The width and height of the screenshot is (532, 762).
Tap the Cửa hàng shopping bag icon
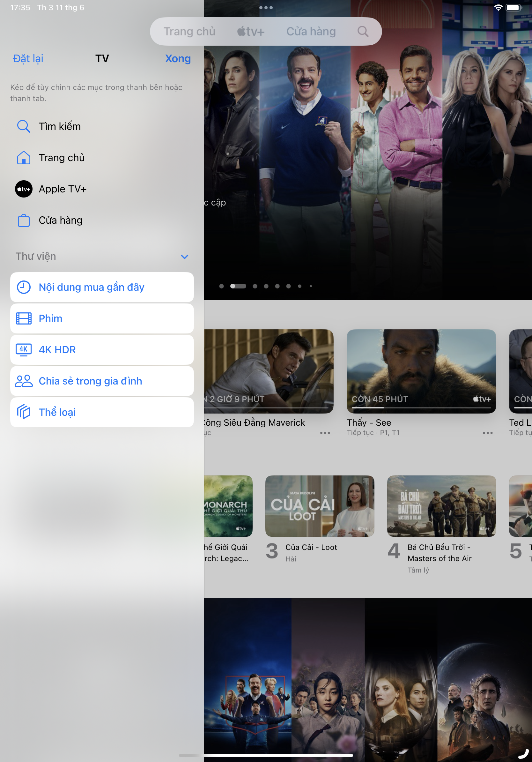[x=24, y=220]
